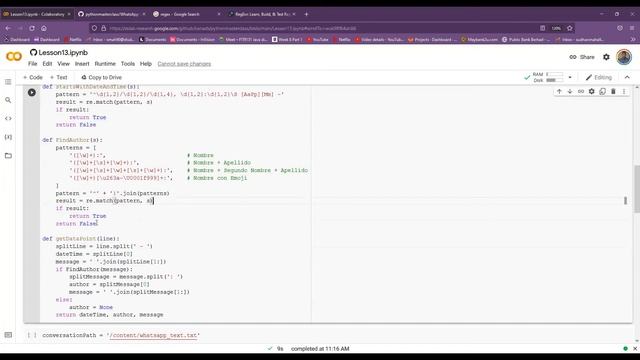Viewport: 640px width, 360px height.
Task: Reload the page in browser
Action: (32, 28)
